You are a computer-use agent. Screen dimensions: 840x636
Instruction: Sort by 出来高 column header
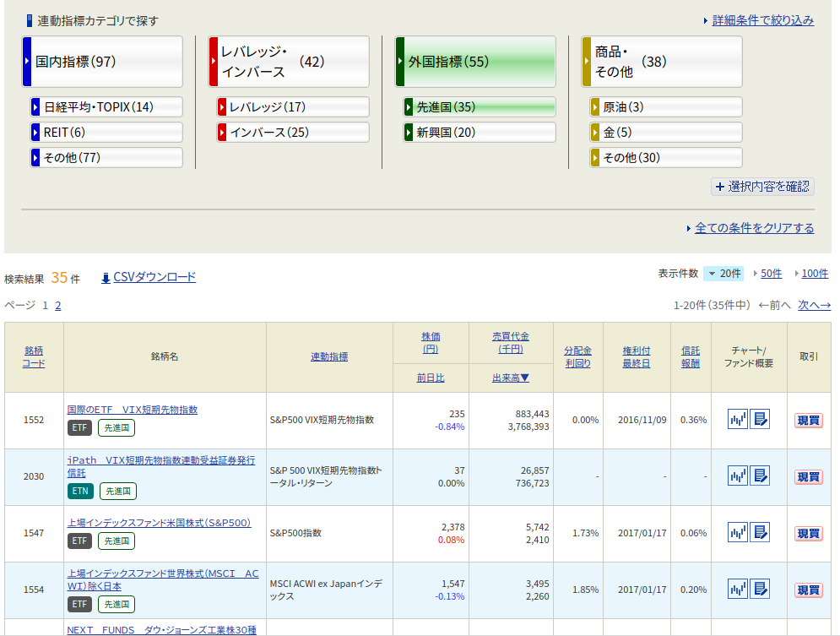pyautogui.click(x=510, y=378)
